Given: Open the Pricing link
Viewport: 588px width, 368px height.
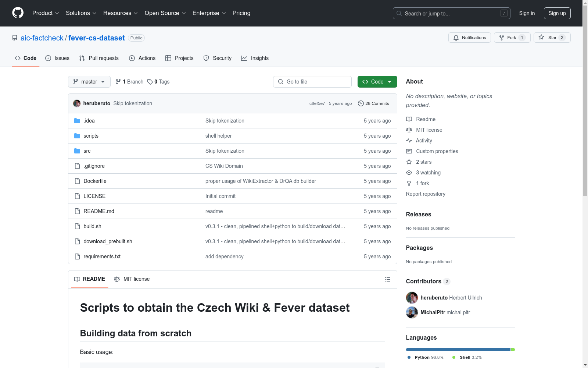Looking at the screenshot, I should (x=241, y=13).
